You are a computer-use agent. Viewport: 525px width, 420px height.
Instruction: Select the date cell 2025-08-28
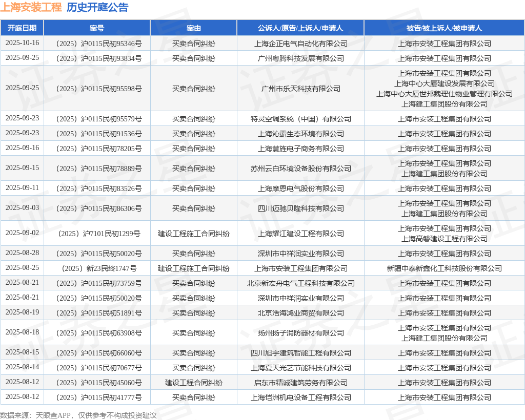pos(22,253)
